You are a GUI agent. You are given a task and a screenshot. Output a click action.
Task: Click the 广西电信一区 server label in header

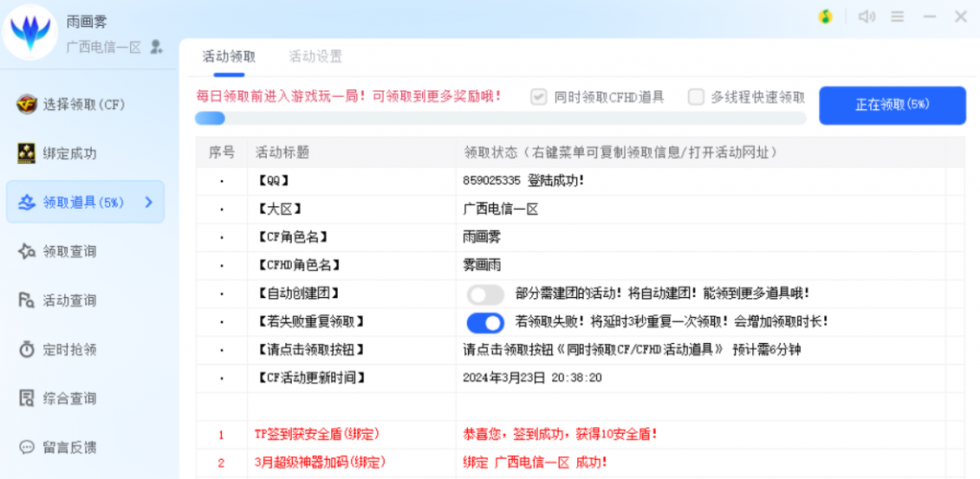103,46
